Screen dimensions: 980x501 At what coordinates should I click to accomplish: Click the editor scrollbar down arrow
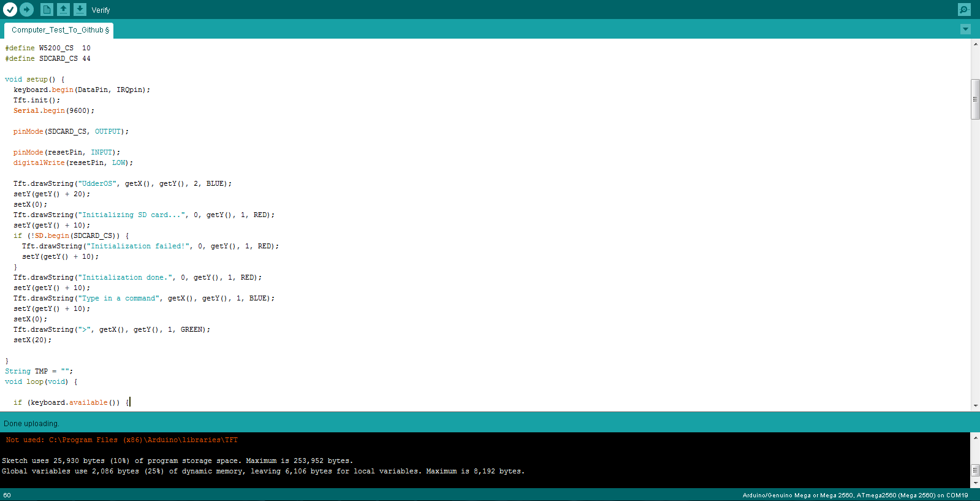click(975, 406)
